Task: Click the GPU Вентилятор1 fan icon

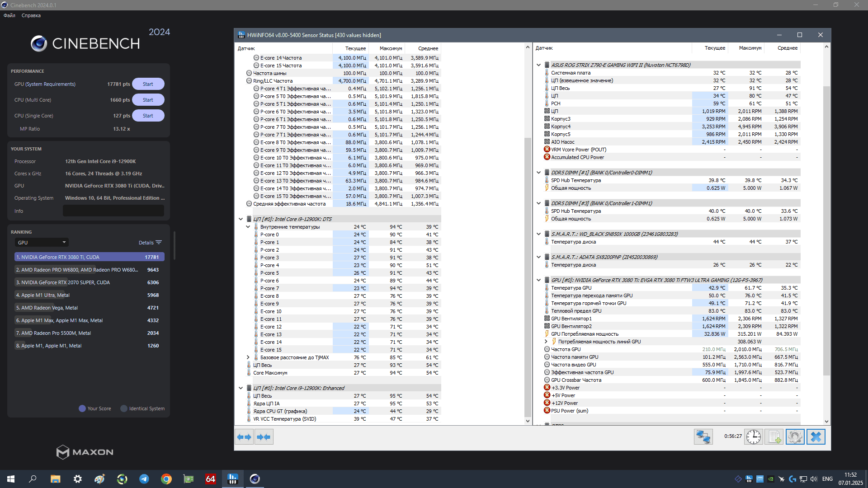Action: (547, 319)
